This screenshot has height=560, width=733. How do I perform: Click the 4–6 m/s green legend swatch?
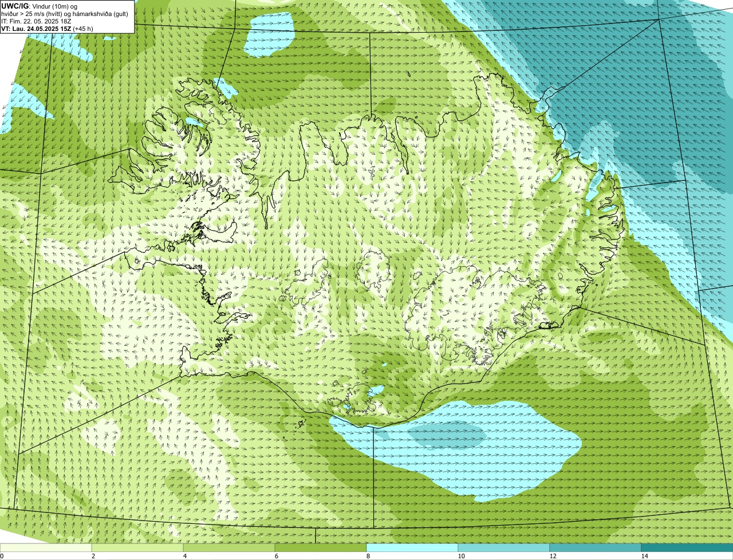[229, 547]
